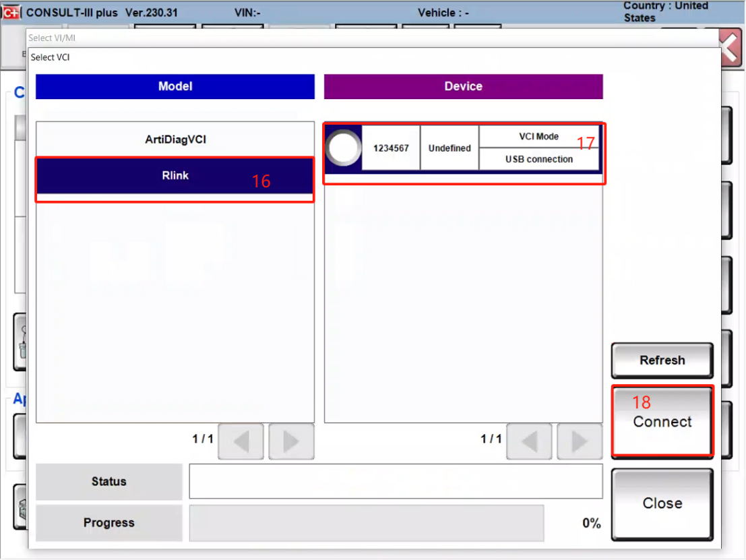Click the Model list previous page arrow
Viewport: 746px width, 560px height.
click(241, 441)
